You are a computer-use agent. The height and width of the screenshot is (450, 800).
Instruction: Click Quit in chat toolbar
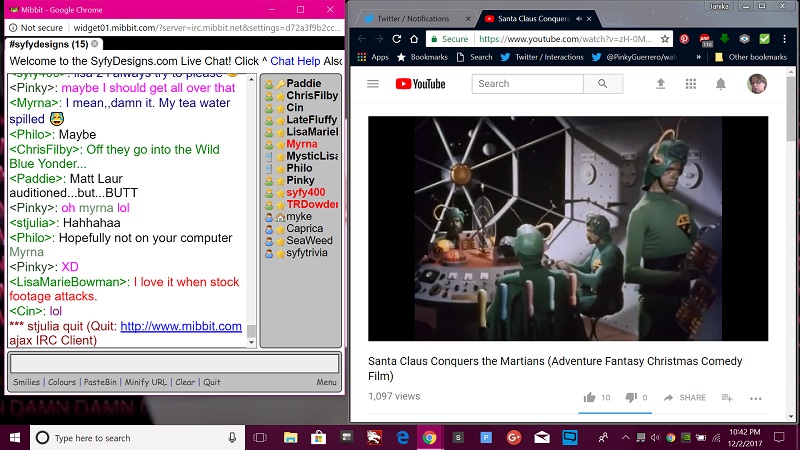(212, 382)
